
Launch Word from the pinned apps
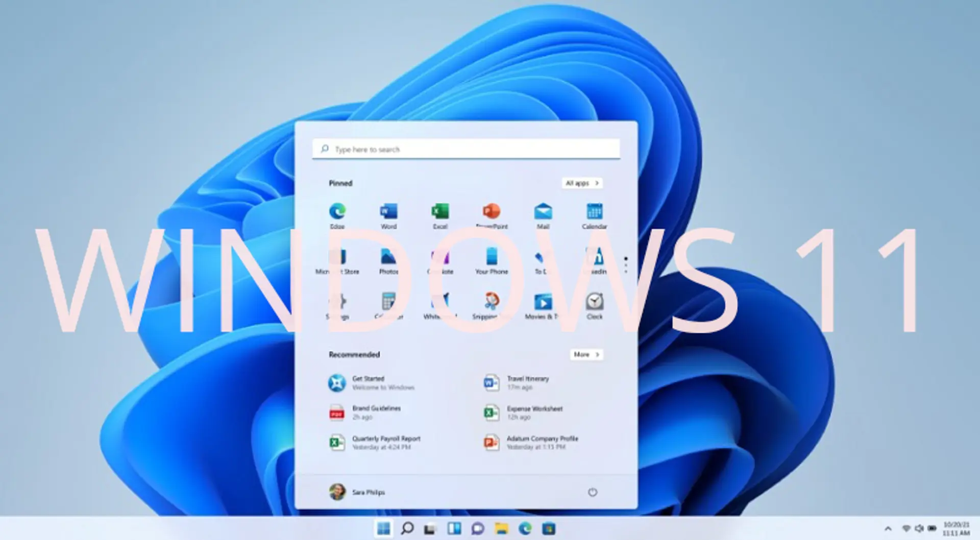(388, 216)
